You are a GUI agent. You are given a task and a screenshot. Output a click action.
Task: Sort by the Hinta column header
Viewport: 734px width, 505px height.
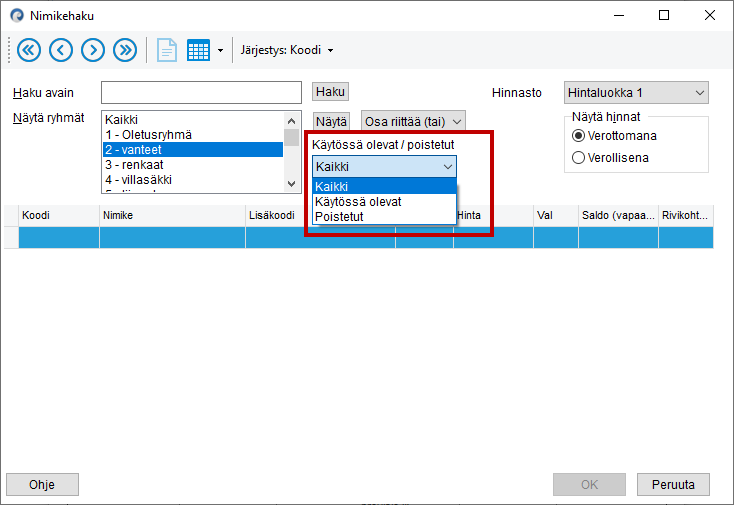tap(493, 215)
